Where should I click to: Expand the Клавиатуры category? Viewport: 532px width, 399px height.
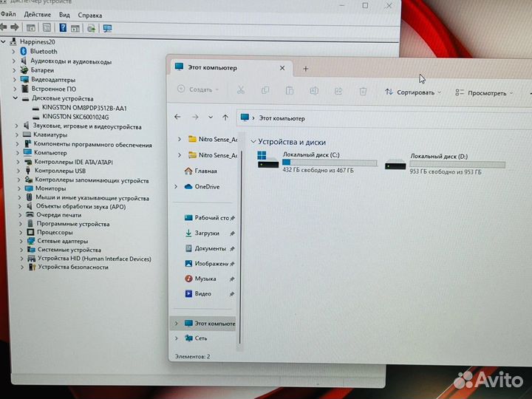[17, 134]
